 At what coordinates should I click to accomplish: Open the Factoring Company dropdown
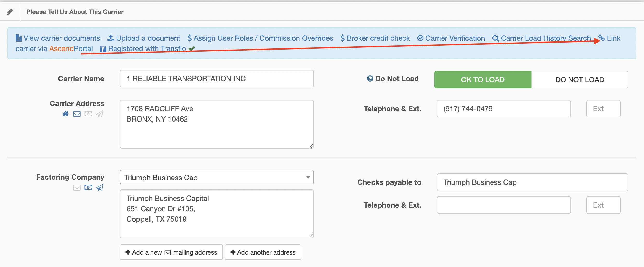(x=217, y=177)
